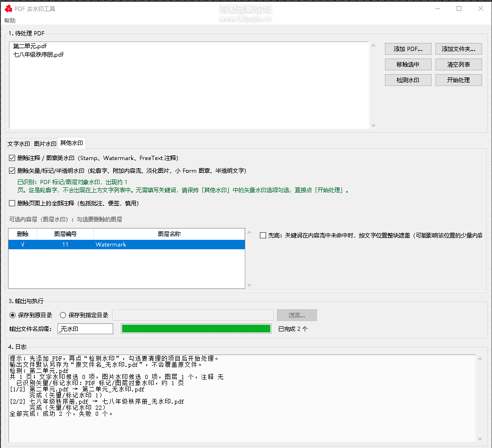
Task: Click the 已完成 2 个 status text
Action: tap(293, 329)
